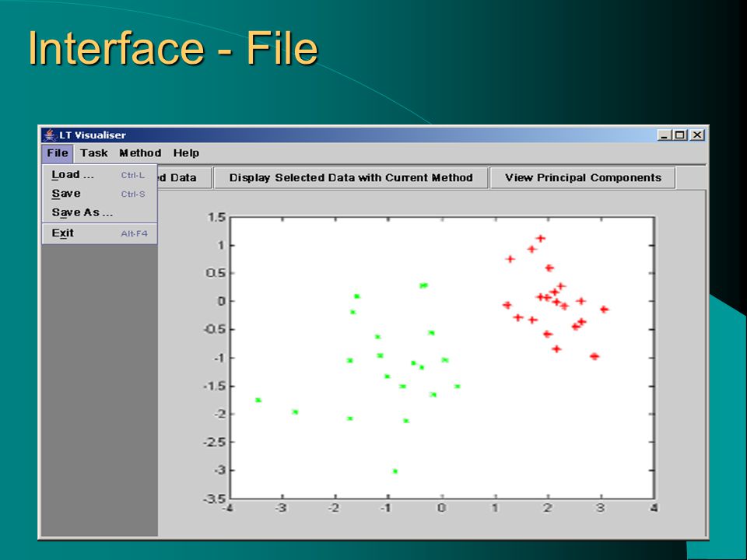Open the File menu
The image size is (747, 560).
(57, 153)
